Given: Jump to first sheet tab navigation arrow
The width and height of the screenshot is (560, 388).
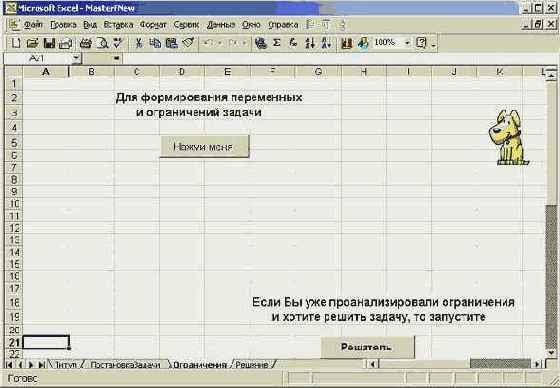Looking at the screenshot, I should (x=9, y=365).
